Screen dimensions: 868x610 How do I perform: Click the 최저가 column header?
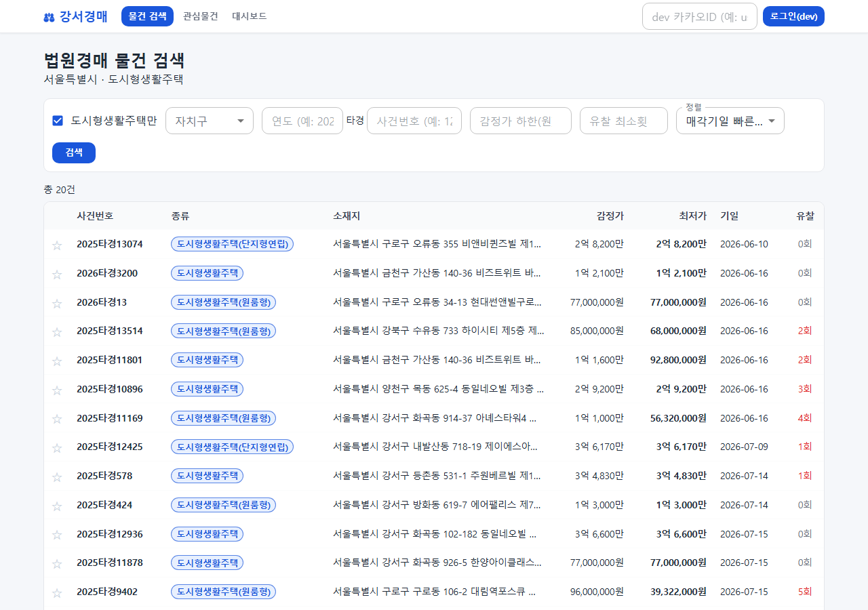click(x=693, y=216)
